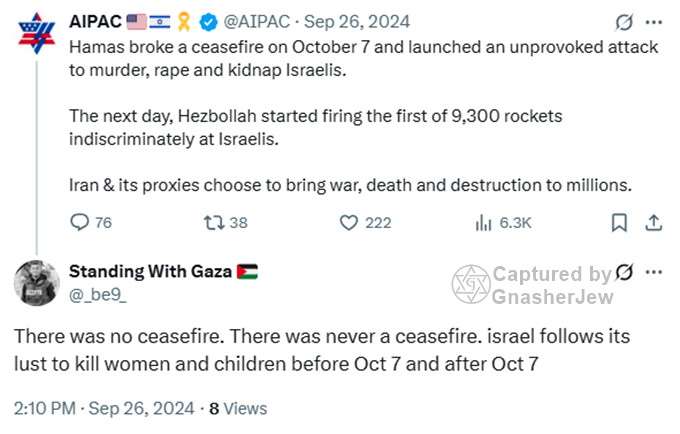This screenshot has width=680, height=434.
Task: Click the reply icon on AIPAC's post
Action: pyautogui.click(x=81, y=222)
